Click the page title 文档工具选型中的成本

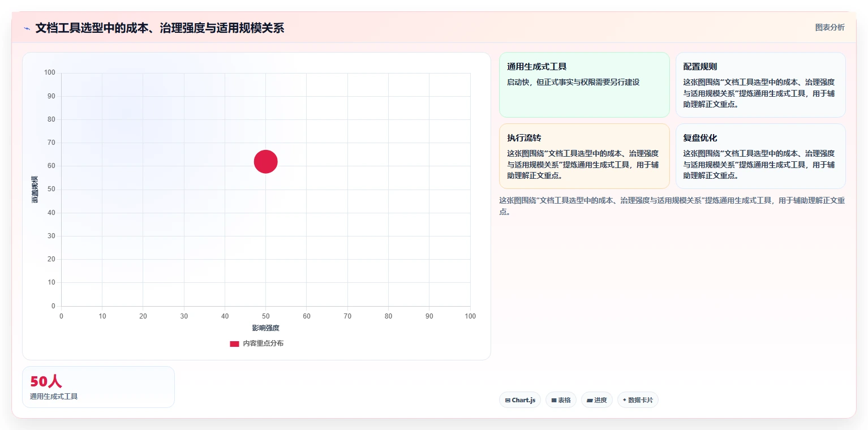[160, 28]
